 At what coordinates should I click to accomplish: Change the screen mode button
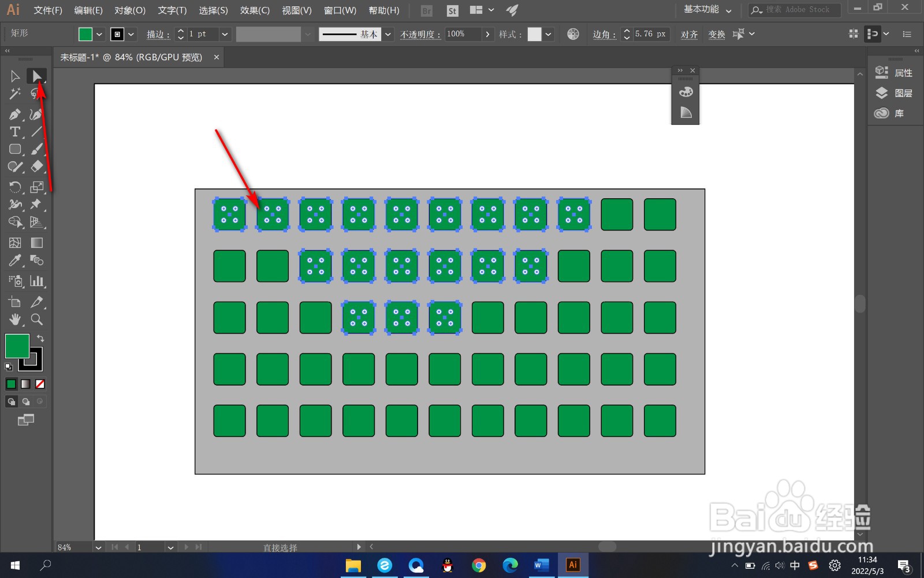click(x=26, y=420)
